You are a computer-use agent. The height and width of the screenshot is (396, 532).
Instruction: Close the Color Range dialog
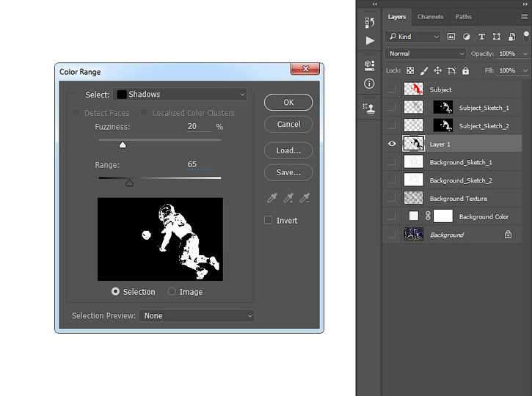pyautogui.click(x=305, y=69)
